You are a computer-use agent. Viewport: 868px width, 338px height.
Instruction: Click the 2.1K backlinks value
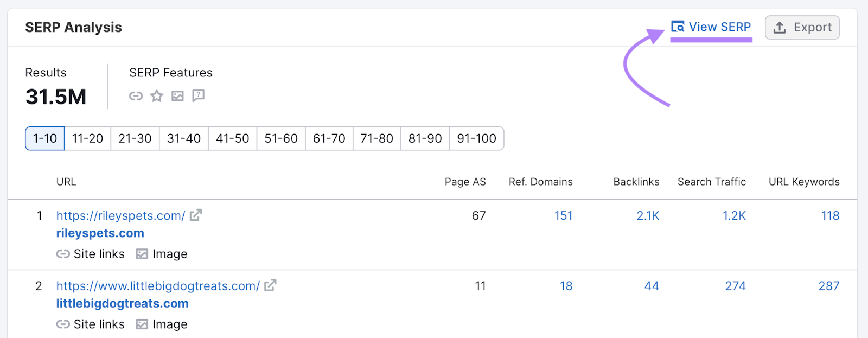pyautogui.click(x=648, y=215)
